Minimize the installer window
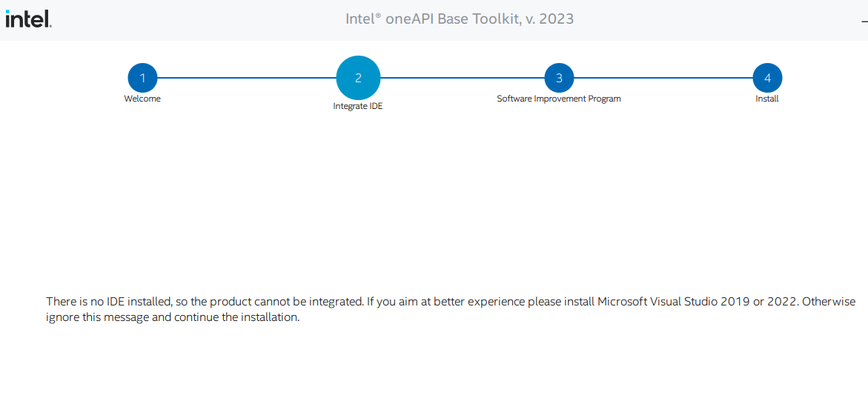 [865, 20]
